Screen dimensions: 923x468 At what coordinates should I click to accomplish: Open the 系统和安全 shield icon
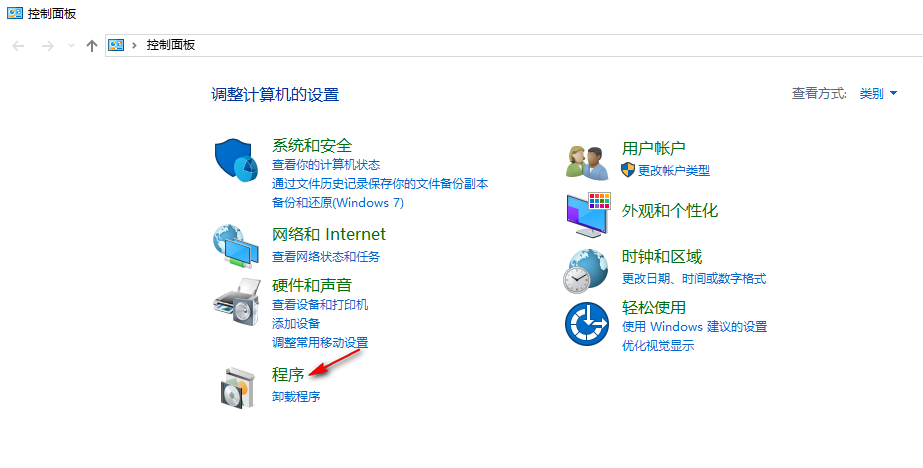(x=236, y=161)
